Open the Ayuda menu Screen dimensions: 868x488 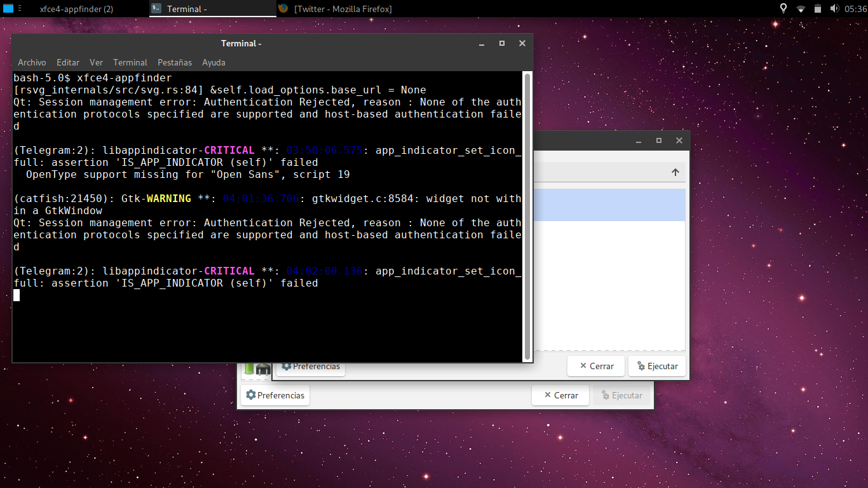coord(214,62)
